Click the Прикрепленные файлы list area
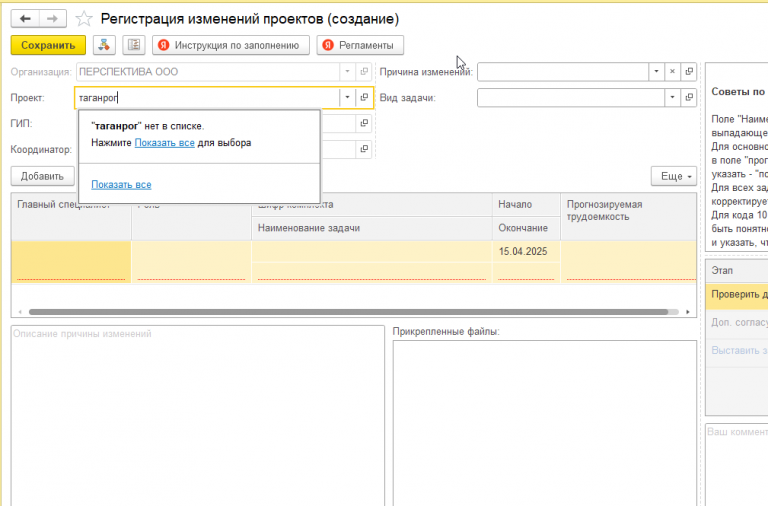The image size is (768, 506). pyautogui.click(x=545, y=423)
